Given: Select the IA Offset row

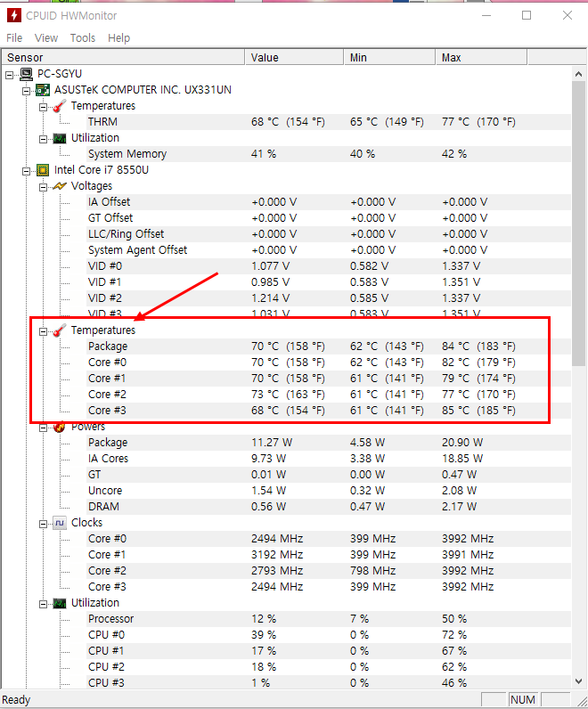Looking at the screenshot, I should (x=329, y=202).
